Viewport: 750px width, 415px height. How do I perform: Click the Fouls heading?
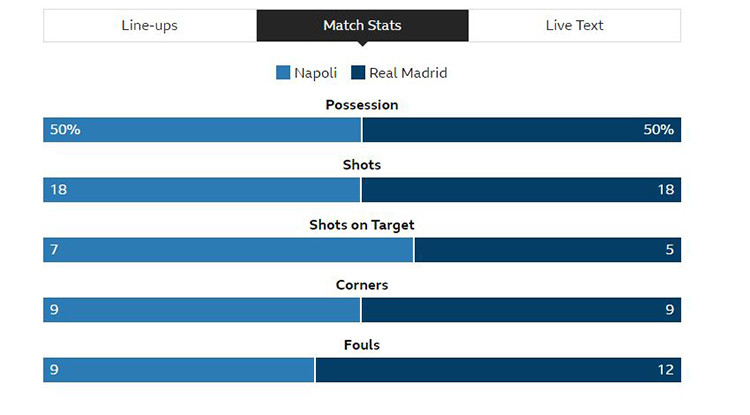pyautogui.click(x=362, y=345)
